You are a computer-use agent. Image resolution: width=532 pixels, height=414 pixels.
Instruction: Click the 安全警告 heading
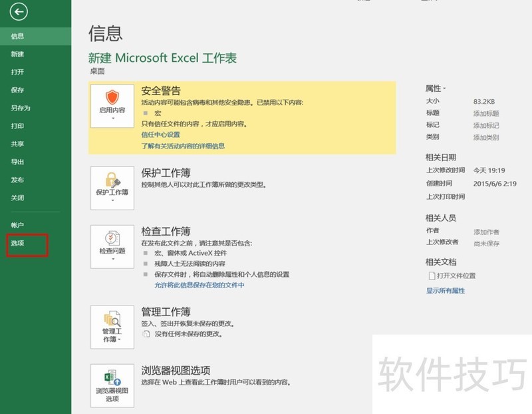pyautogui.click(x=161, y=91)
